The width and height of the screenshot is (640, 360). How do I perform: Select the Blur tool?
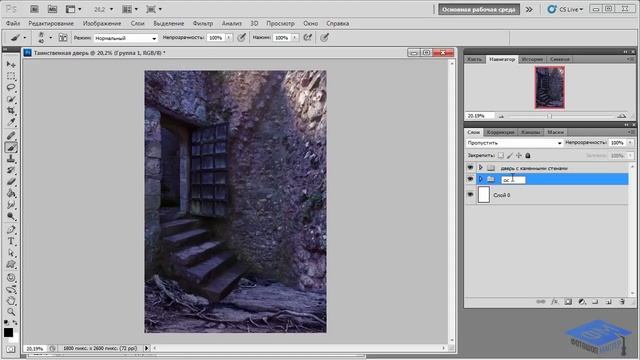(x=11, y=204)
